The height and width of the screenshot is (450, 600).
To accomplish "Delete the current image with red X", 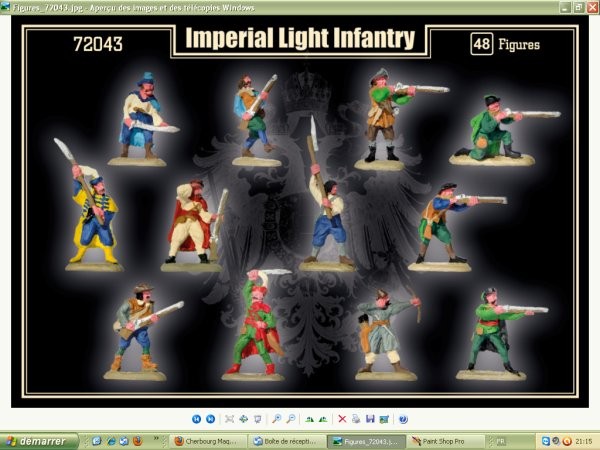I will click(342, 419).
